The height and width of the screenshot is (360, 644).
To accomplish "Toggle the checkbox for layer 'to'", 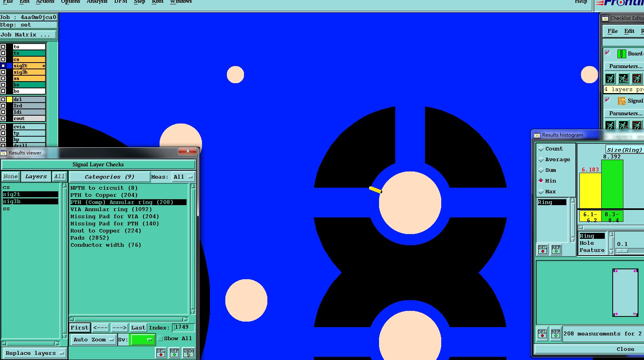I will point(3,47).
